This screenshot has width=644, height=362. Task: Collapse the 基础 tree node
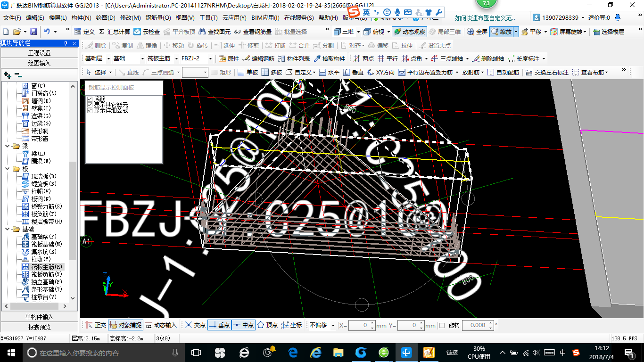pos(7,229)
